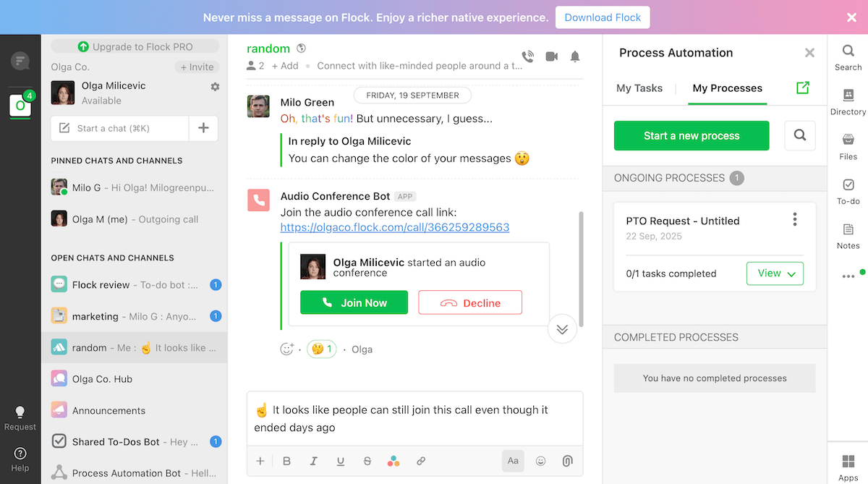Select the My Processes tab
868x484 pixels.
coord(727,88)
